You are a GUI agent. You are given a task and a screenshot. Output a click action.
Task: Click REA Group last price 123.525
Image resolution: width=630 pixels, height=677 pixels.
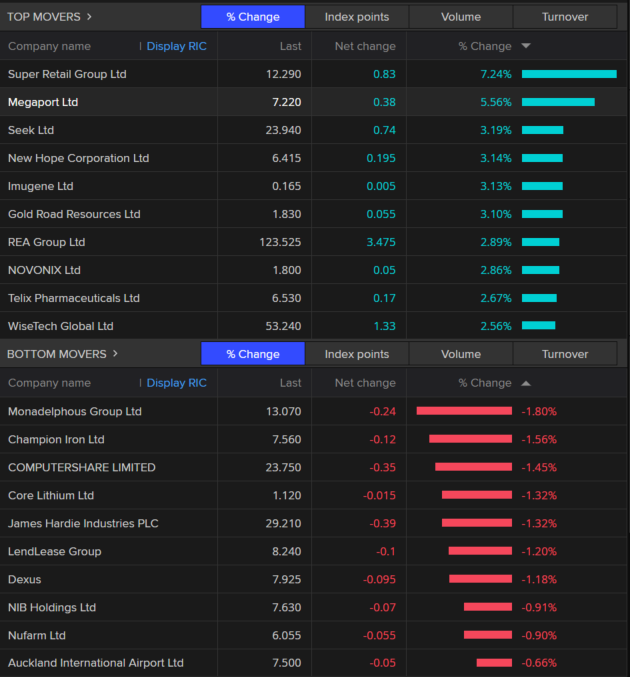click(x=280, y=242)
